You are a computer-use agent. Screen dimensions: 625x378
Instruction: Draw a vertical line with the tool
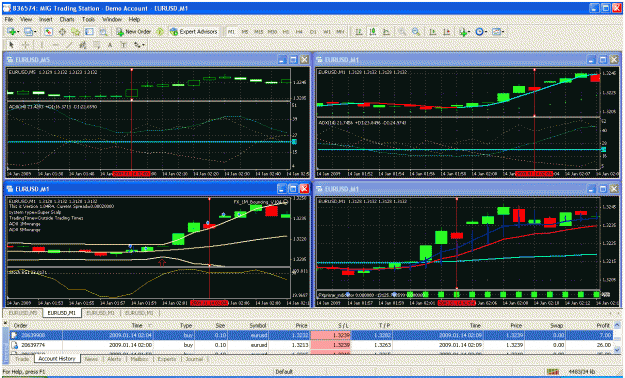point(41,45)
